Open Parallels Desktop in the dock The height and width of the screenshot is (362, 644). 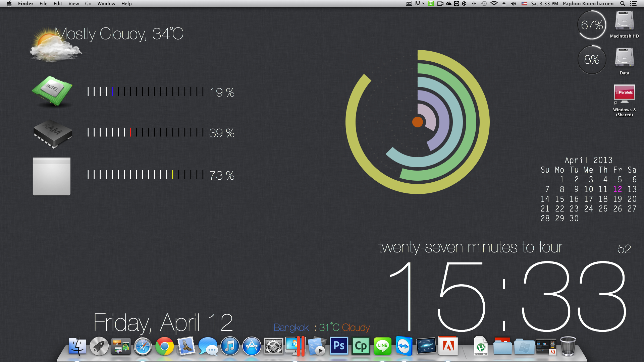pyautogui.click(x=295, y=346)
